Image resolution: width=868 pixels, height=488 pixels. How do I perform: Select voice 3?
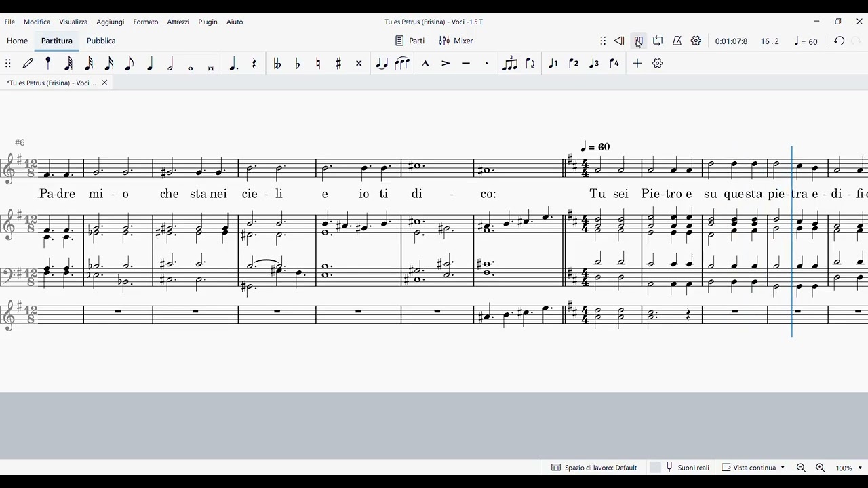594,63
